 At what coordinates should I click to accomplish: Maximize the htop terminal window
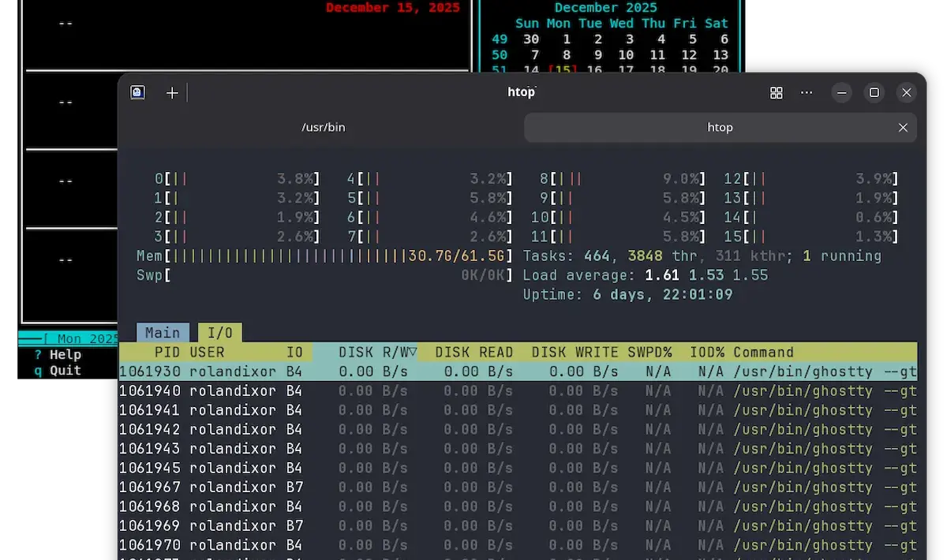click(x=874, y=93)
